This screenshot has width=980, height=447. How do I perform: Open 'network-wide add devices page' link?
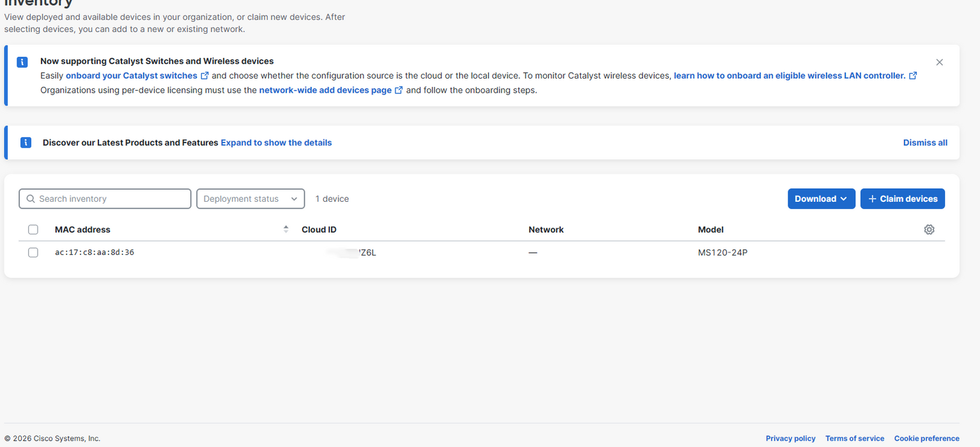tap(325, 90)
